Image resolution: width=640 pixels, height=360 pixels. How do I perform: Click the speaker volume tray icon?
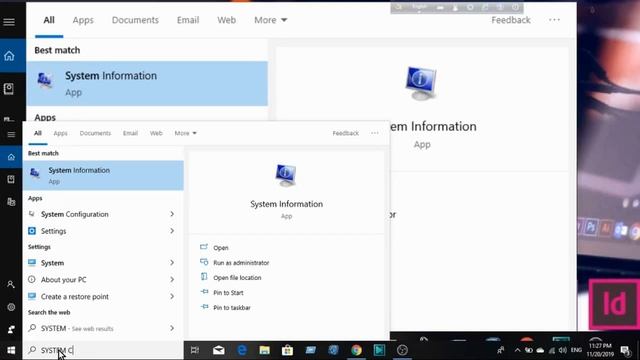pos(563,350)
